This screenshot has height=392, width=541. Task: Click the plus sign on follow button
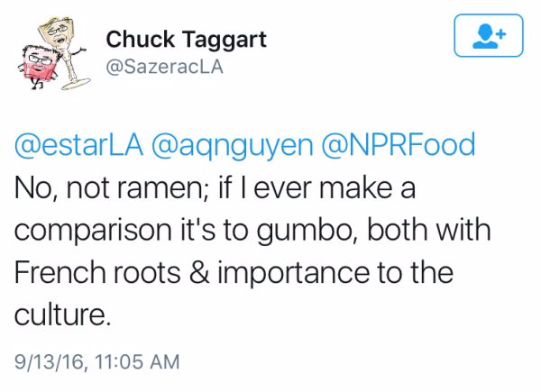pos(501,31)
